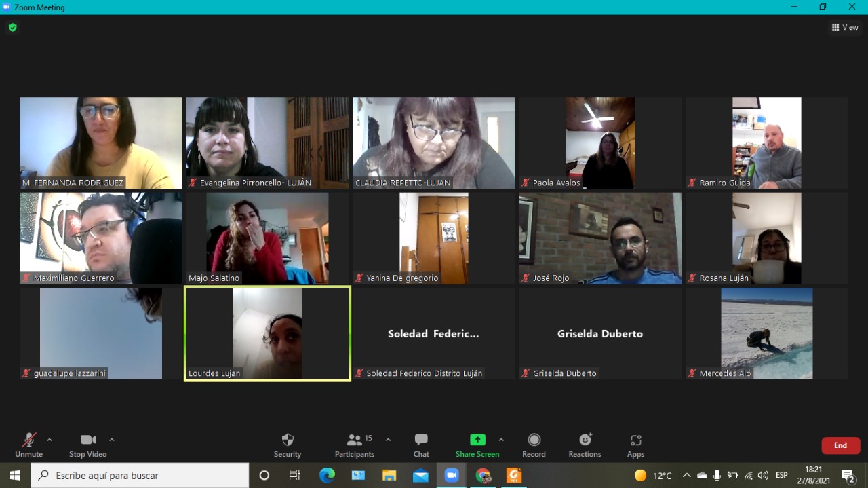This screenshot has width=868, height=488.
Task: Open Microsoft Edge from the taskbar
Action: (x=327, y=476)
